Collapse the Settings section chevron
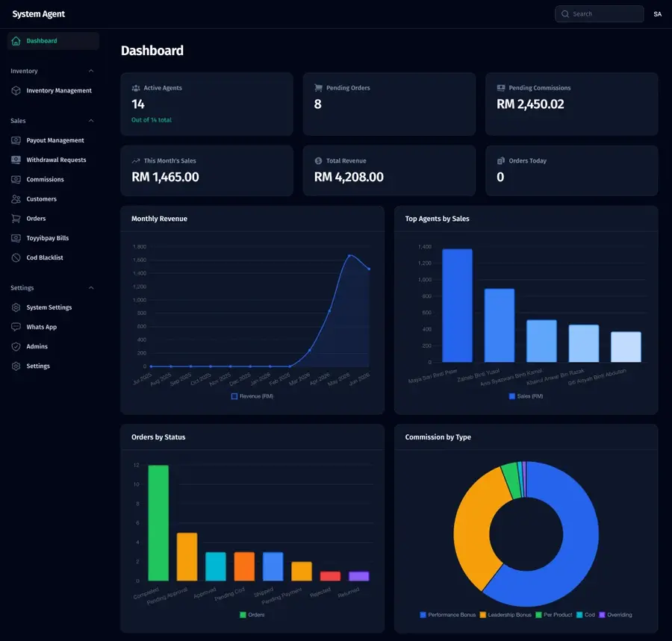Viewport: 672px width, 641px height. coord(91,288)
